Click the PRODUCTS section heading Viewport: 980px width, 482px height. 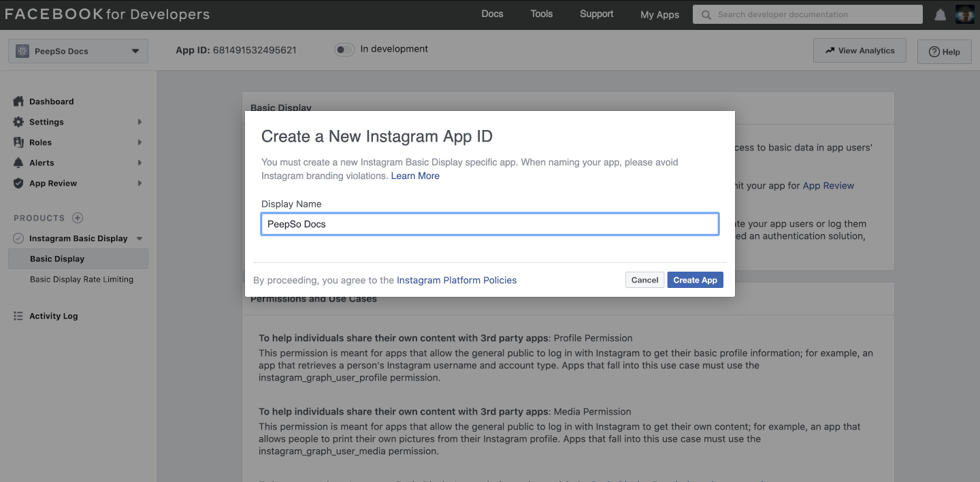[x=39, y=218]
